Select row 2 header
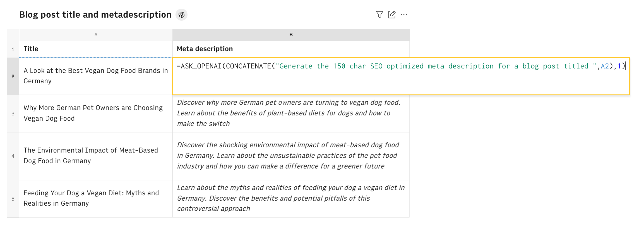The height and width of the screenshot is (228, 644). point(13,76)
